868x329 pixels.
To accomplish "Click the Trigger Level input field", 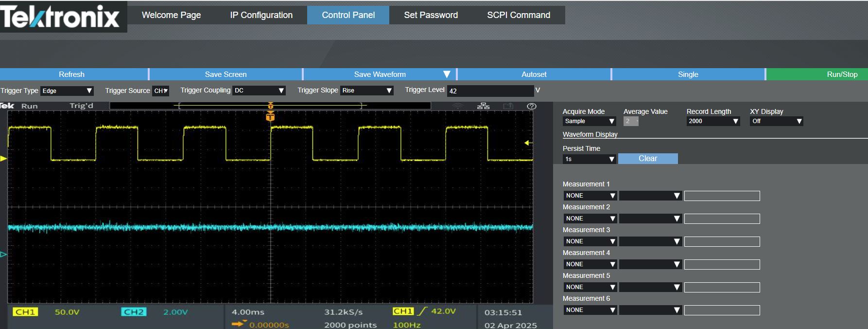I will click(490, 91).
